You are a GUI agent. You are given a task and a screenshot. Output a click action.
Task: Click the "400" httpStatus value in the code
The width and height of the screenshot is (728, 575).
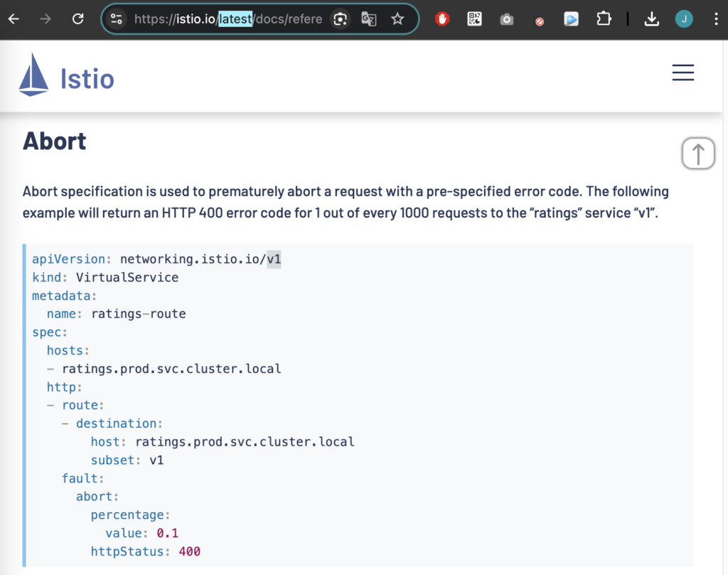point(189,552)
